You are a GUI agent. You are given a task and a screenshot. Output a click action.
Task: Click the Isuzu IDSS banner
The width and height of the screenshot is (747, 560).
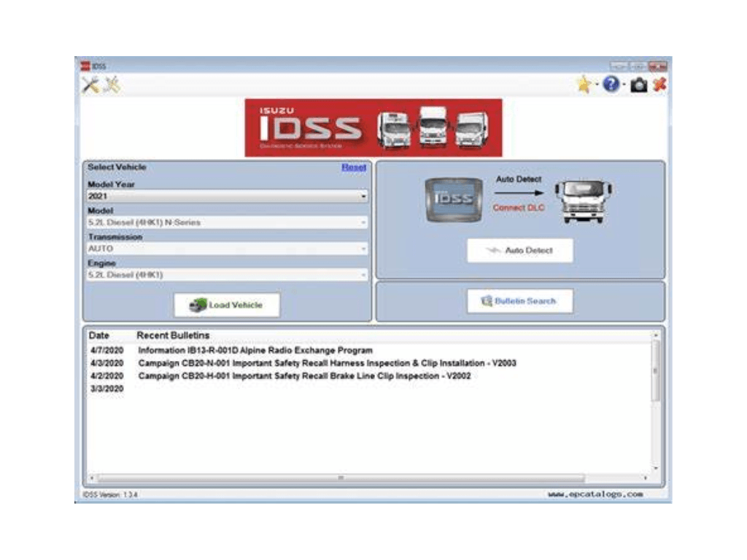tap(373, 128)
